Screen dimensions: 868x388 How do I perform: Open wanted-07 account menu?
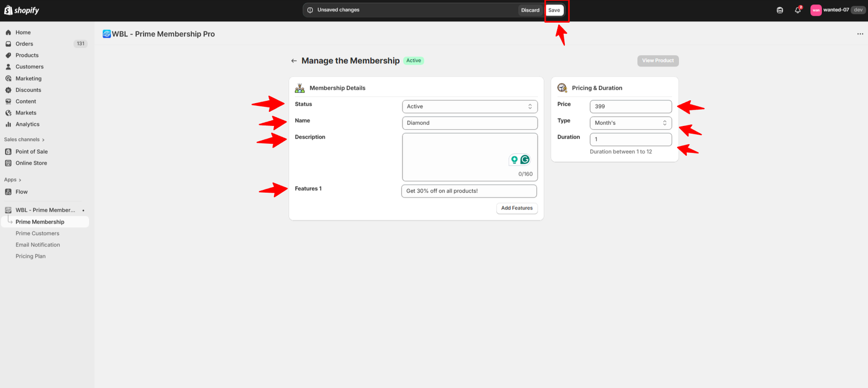pos(837,10)
